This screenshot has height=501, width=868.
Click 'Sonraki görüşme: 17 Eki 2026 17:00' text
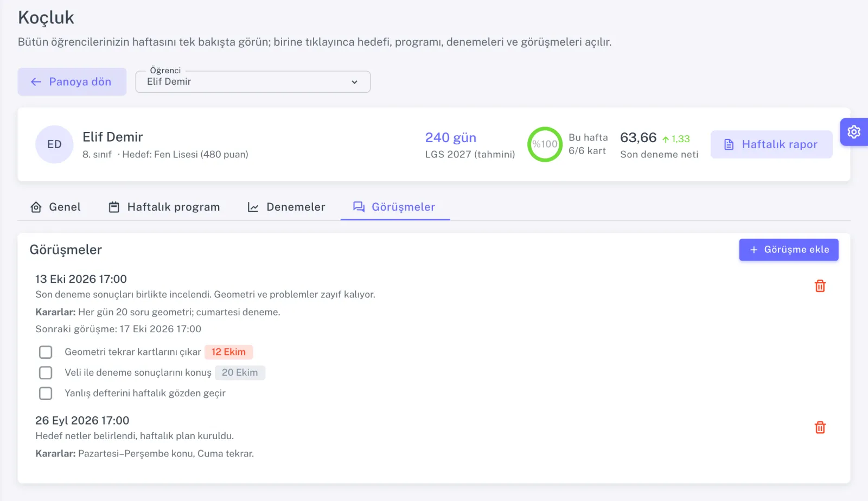tap(118, 329)
